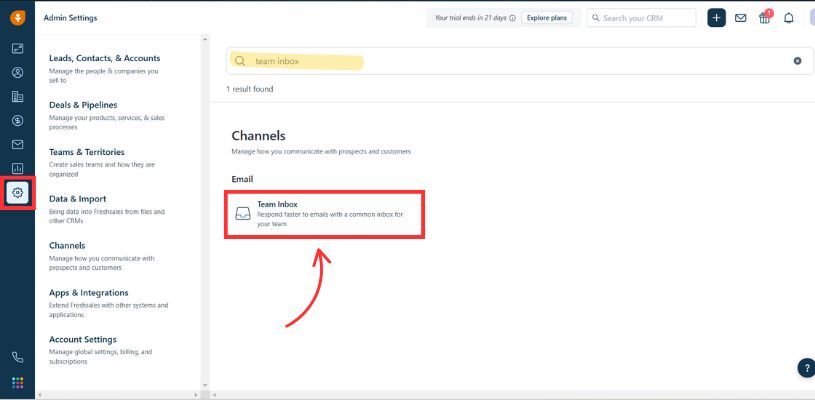Viewport: 815px width, 400px height.
Task: Select Apps & Integrations section
Action: pyautogui.click(x=88, y=292)
